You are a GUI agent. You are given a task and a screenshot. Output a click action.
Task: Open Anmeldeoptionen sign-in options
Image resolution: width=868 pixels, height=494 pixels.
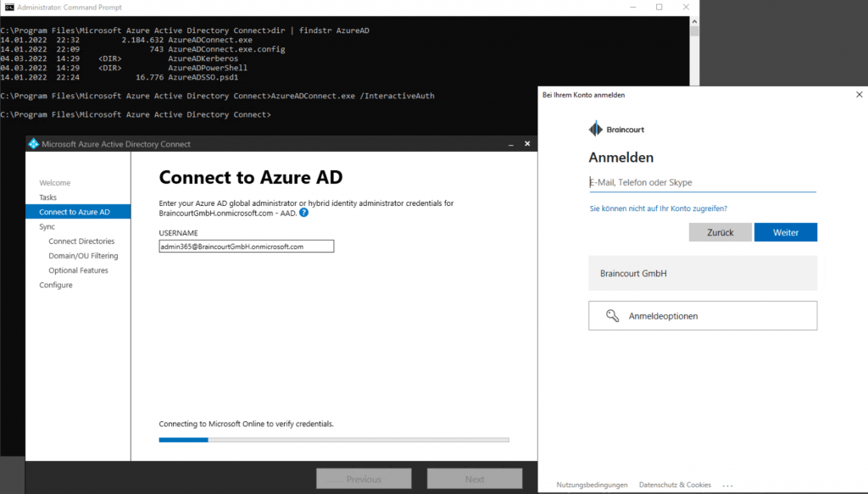[x=703, y=316]
